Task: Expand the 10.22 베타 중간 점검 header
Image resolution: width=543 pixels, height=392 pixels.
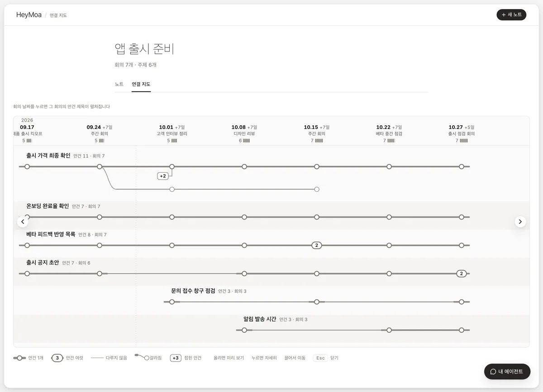Action: coord(389,134)
